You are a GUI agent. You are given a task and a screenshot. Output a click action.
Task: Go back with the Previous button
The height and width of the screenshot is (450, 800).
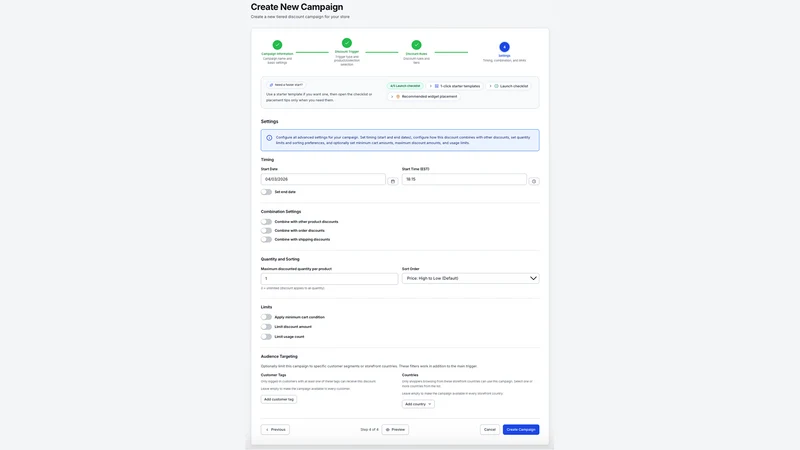[x=275, y=430]
